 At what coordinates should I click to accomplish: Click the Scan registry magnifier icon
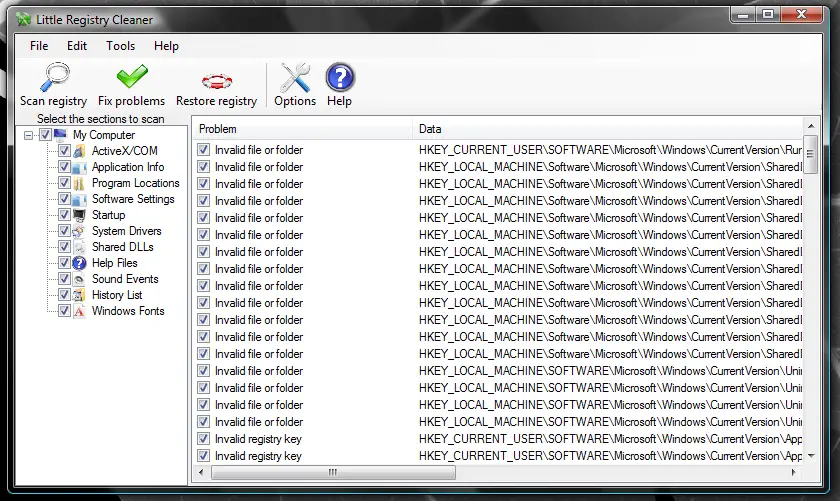(x=55, y=77)
